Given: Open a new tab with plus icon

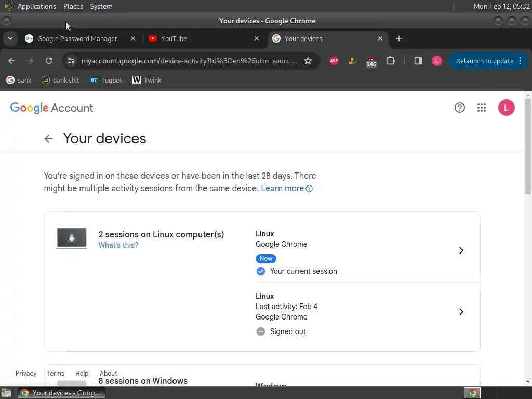Looking at the screenshot, I should (399, 38).
